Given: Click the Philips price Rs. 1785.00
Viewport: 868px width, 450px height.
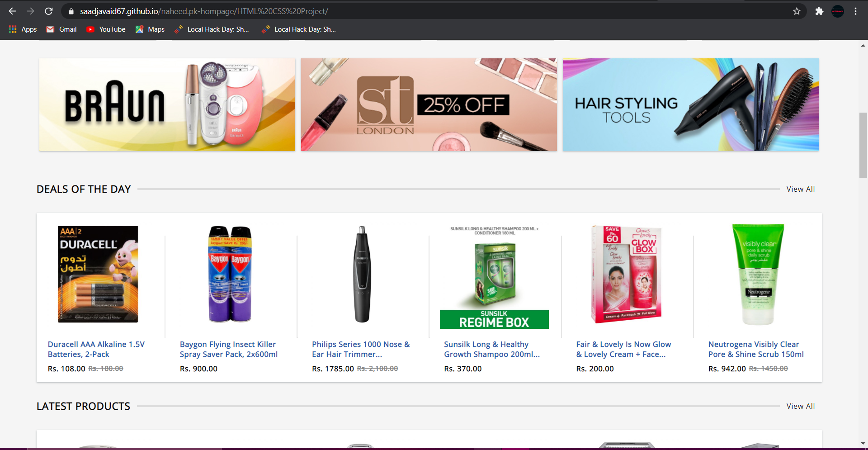Looking at the screenshot, I should coord(333,369).
